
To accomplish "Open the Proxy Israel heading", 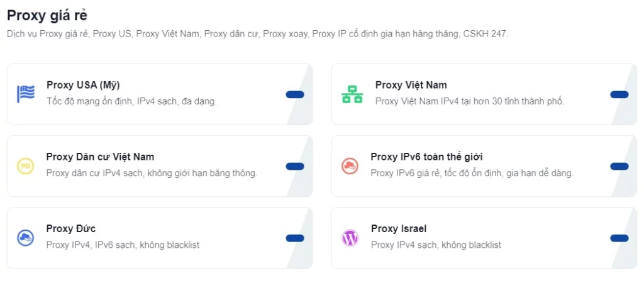I will tap(398, 228).
